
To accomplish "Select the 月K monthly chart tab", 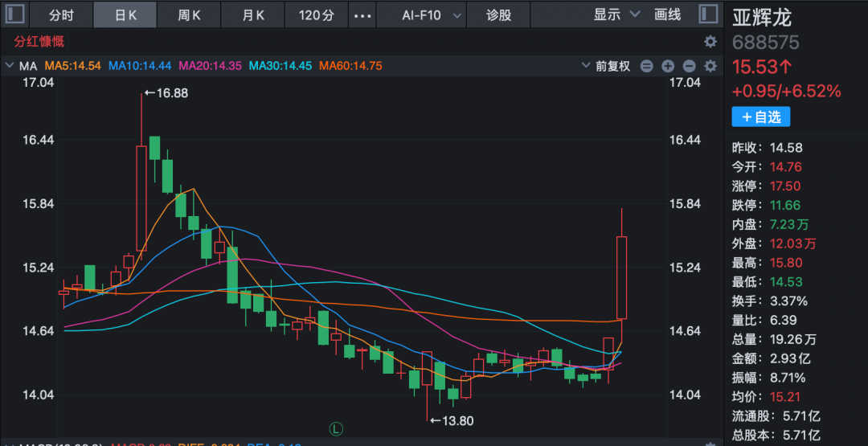I will tap(253, 15).
